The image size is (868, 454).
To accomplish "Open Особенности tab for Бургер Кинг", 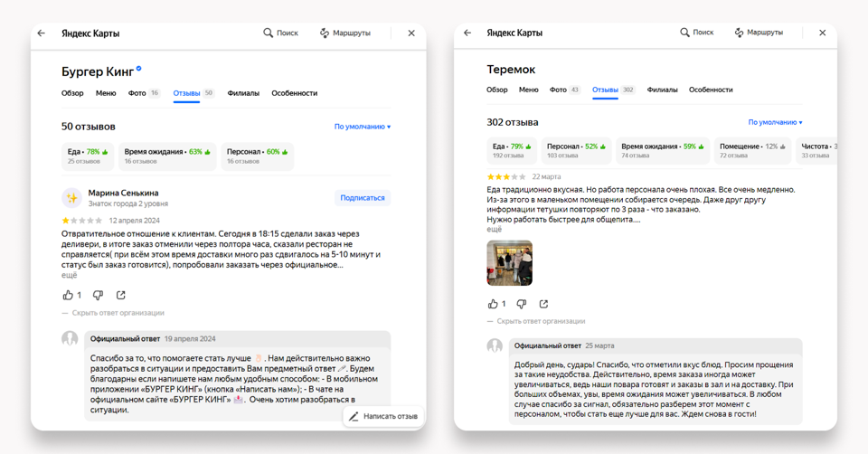I will [x=295, y=93].
